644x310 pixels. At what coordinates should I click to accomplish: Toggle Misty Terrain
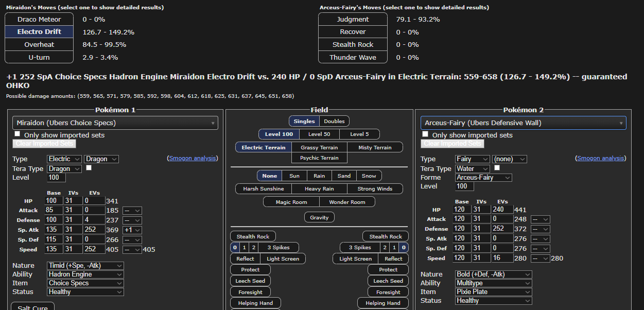point(375,147)
